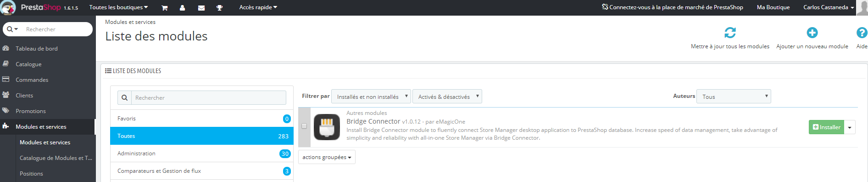Click the plus icon to add new module

(x=812, y=33)
